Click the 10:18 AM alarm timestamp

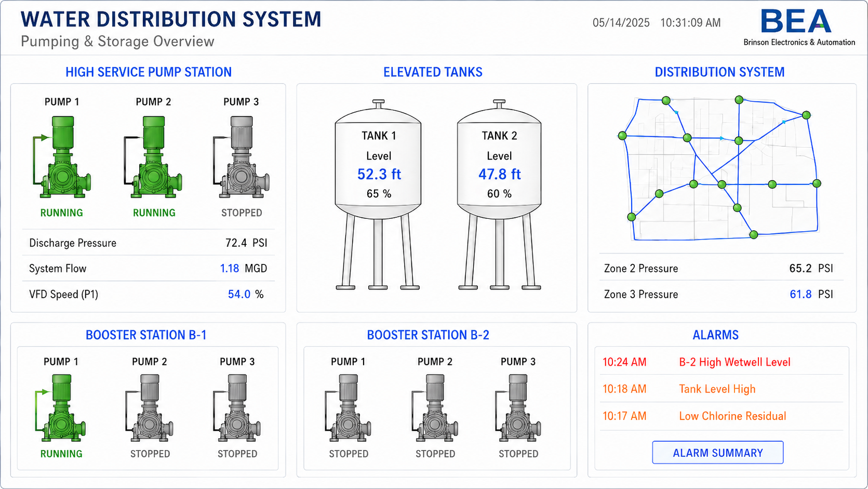(x=624, y=389)
